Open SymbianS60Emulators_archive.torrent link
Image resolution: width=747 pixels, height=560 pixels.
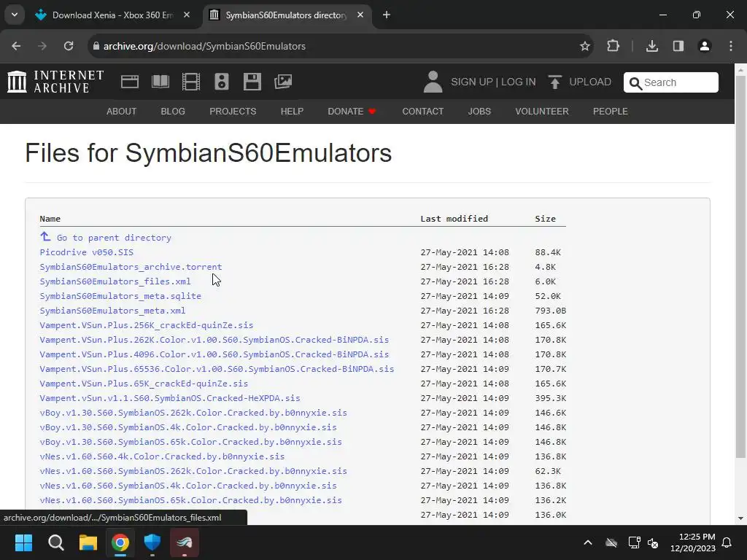131,267
